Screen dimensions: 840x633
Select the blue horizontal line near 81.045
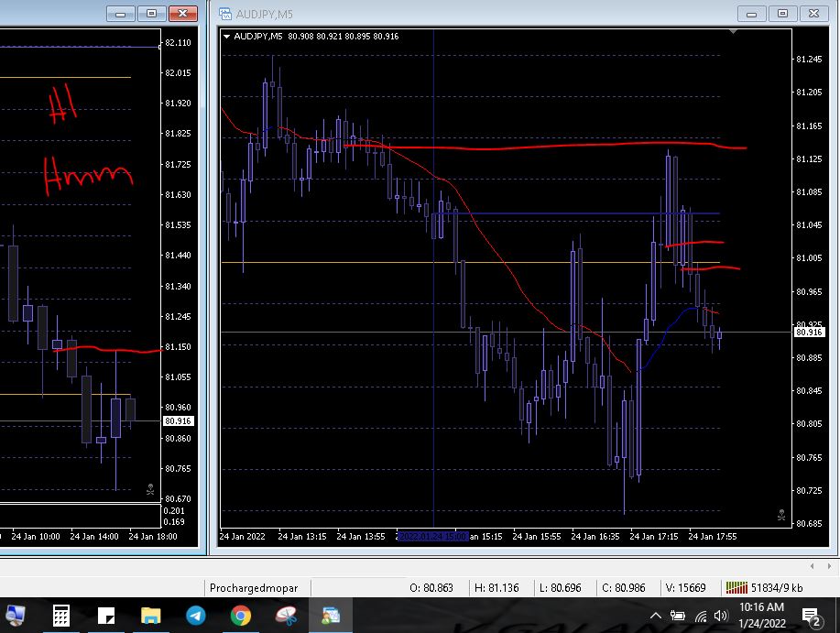point(576,213)
